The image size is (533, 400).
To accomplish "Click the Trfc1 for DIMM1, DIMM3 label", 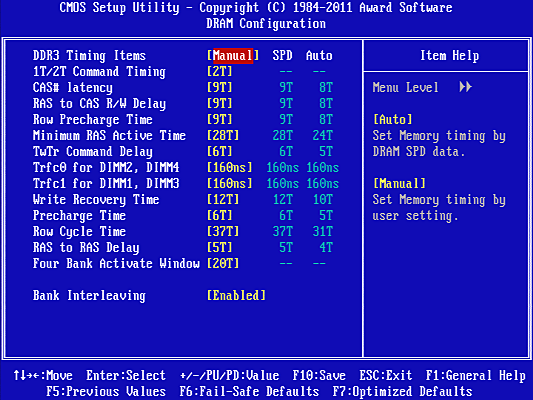I will coord(106,184).
